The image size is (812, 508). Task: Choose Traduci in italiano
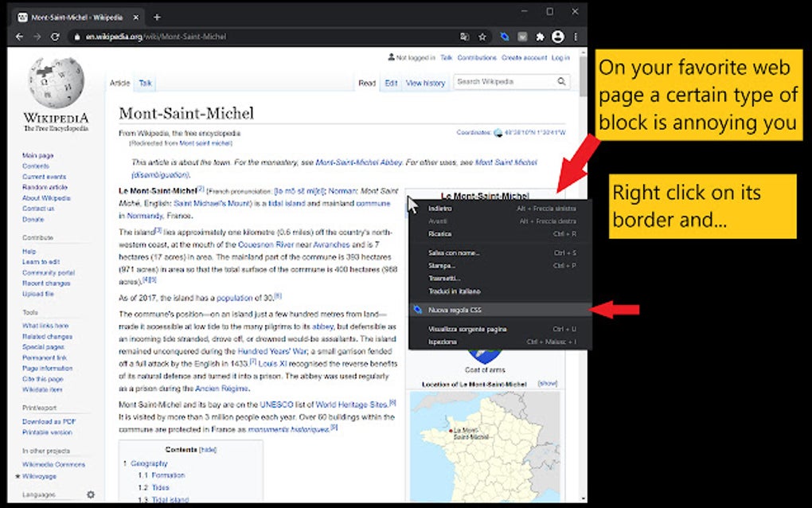pyautogui.click(x=500, y=291)
